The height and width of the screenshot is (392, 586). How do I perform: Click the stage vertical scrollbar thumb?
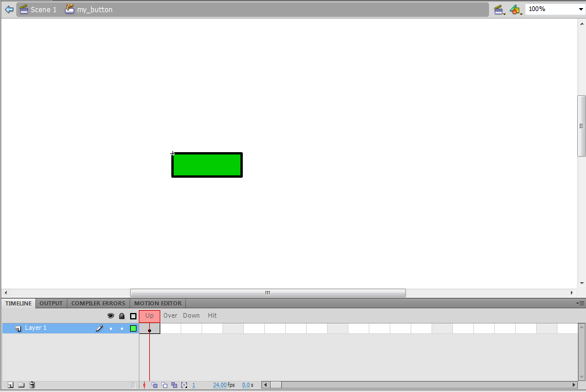pyautogui.click(x=581, y=126)
